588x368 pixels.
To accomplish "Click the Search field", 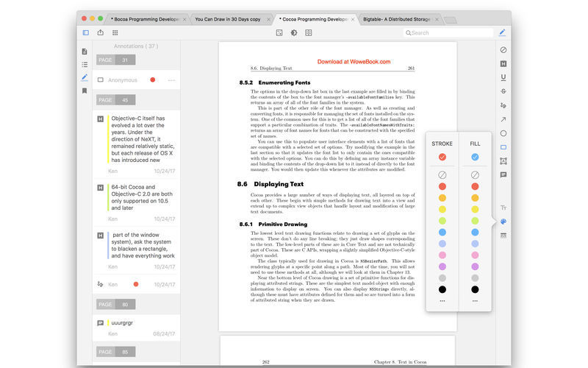I will pyautogui.click(x=448, y=32).
